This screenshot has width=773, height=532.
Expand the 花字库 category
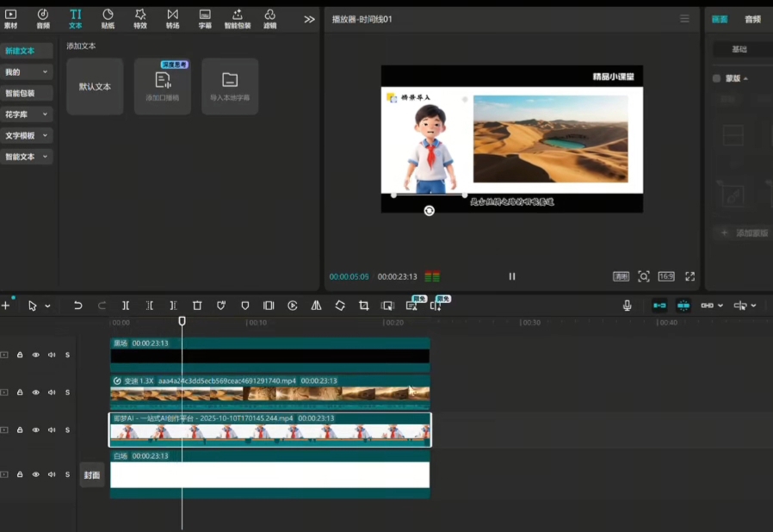click(27, 114)
